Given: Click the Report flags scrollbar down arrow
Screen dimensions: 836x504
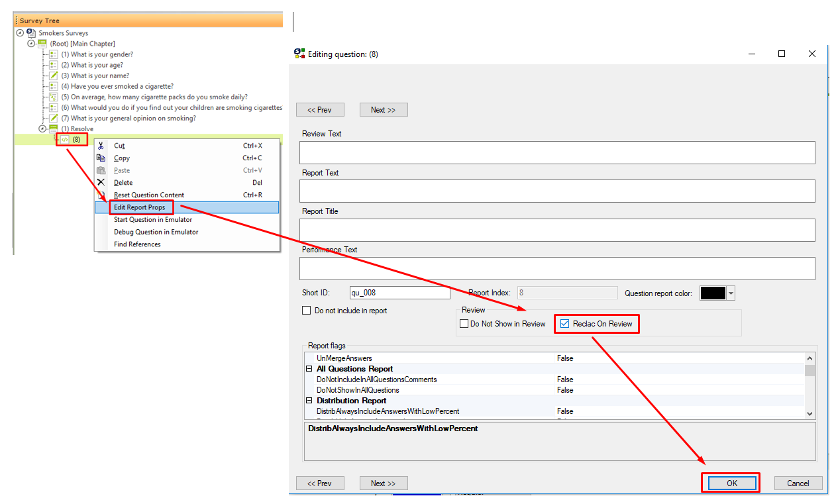Looking at the screenshot, I should coord(810,413).
